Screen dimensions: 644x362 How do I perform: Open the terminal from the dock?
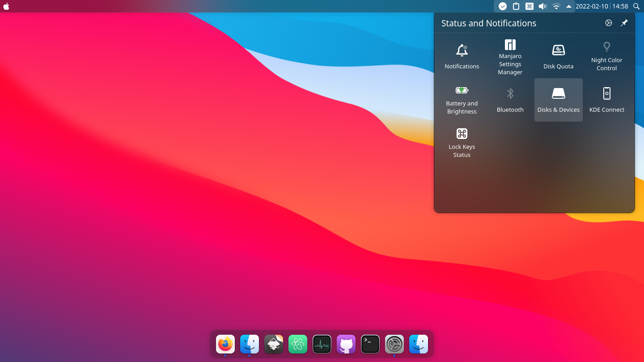tap(370, 344)
